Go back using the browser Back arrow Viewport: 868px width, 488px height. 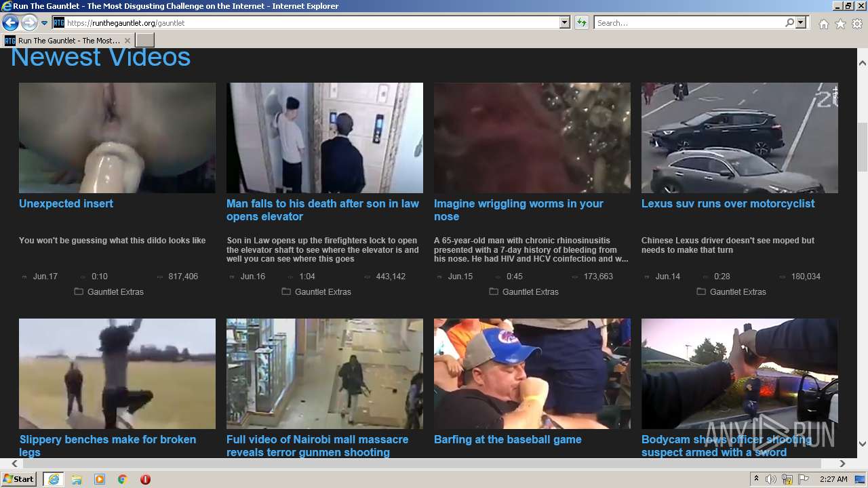pos(10,23)
